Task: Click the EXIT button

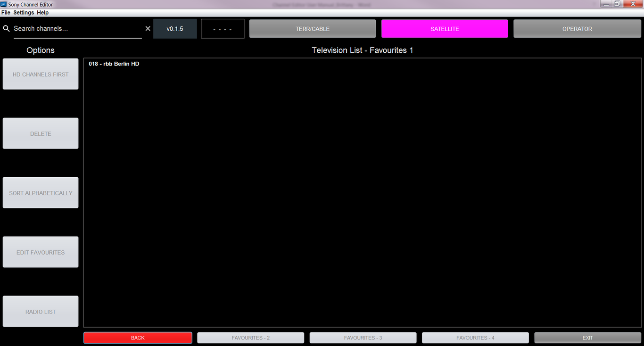Action: [x=587, y=338]
